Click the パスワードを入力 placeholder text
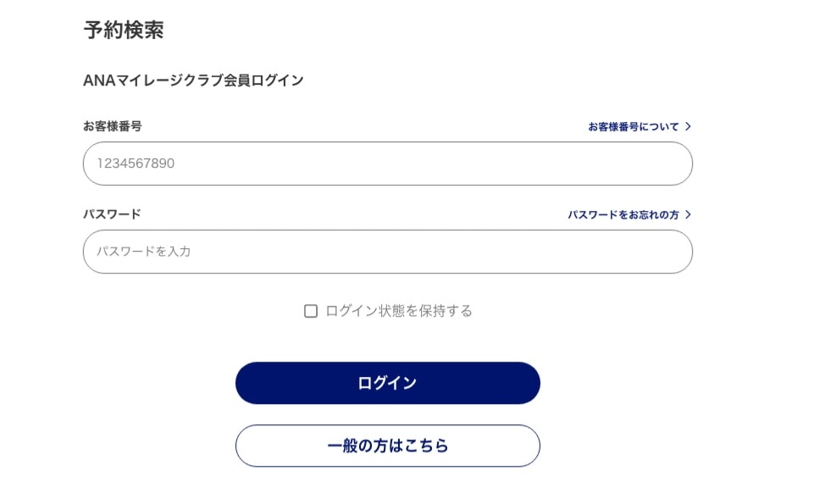The width and height of the screenshot is (836, 504). pos(143,252)
